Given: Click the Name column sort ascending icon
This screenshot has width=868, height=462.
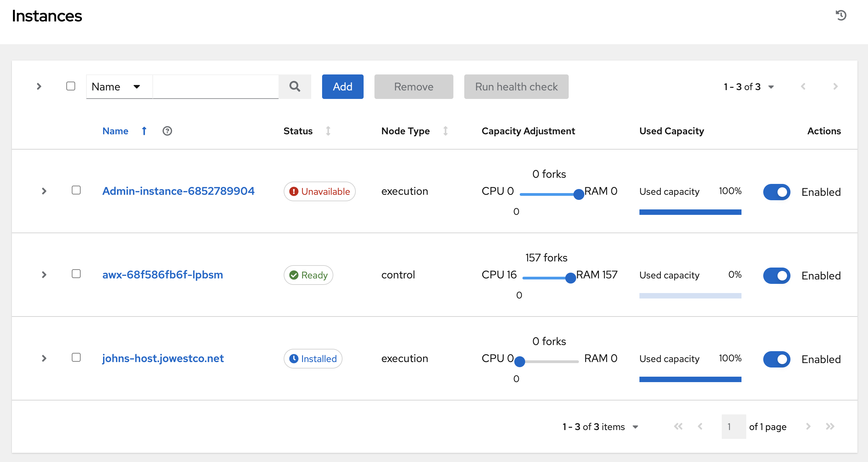Looking at the screenshot, I should (144, 131).
